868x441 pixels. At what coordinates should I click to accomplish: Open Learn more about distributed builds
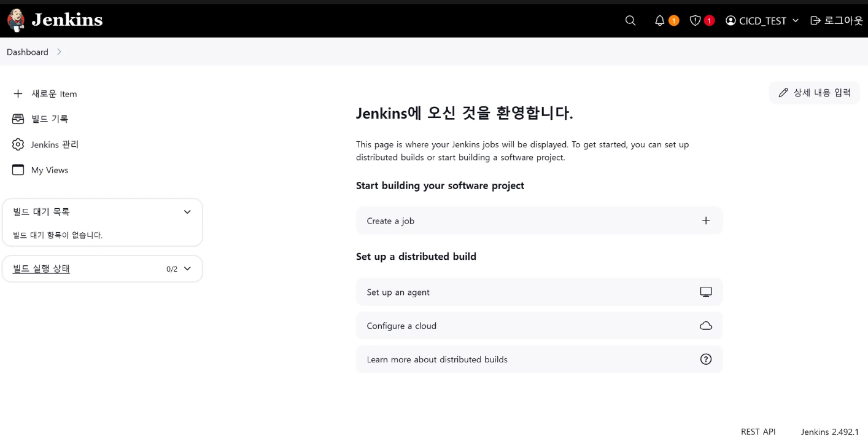539,359
